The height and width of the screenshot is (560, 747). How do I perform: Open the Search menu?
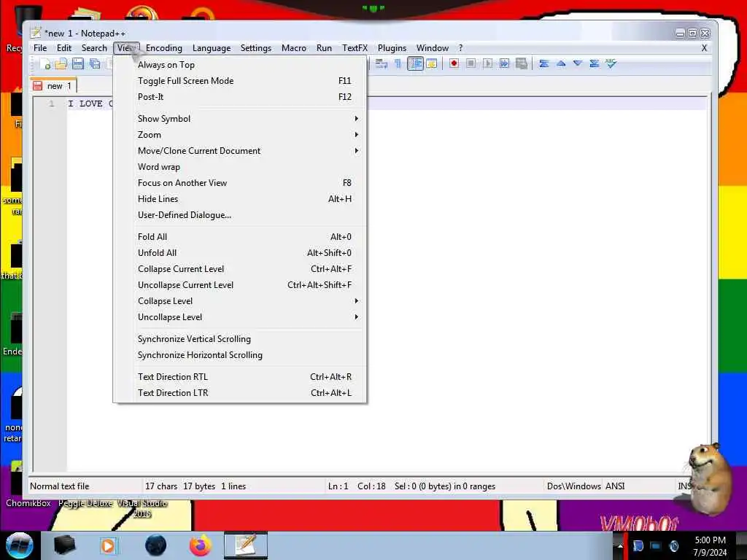[94, 48]
